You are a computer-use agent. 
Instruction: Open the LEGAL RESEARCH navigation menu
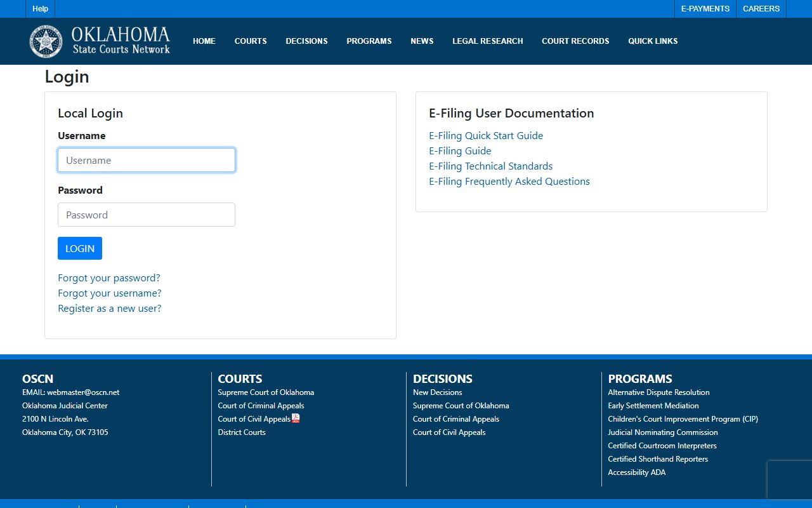[x=488, y=41]
